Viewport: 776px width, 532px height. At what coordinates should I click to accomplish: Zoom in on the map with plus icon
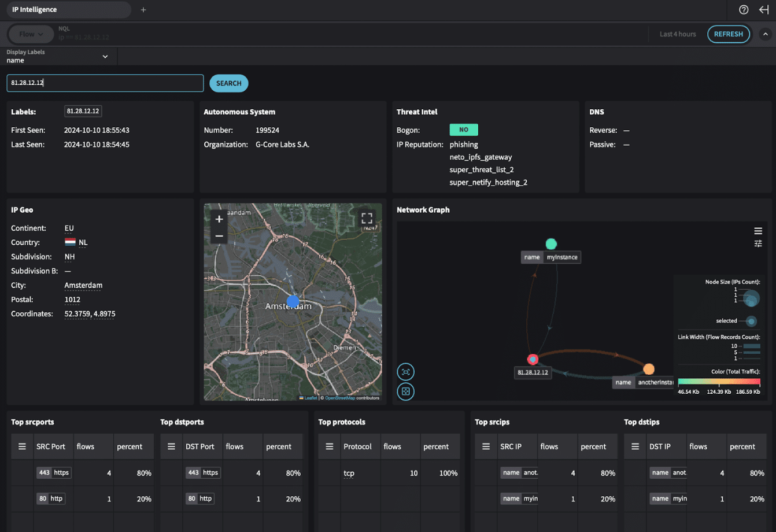point(219,219)
